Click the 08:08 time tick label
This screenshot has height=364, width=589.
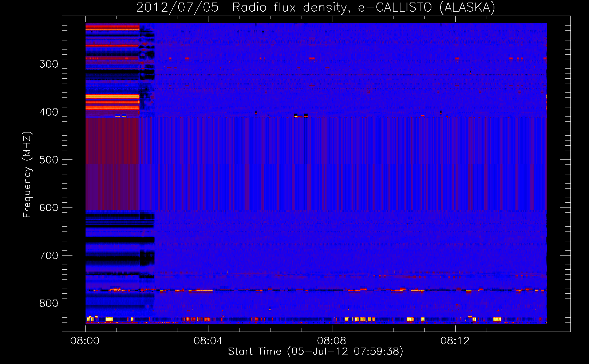coord(331,341)
